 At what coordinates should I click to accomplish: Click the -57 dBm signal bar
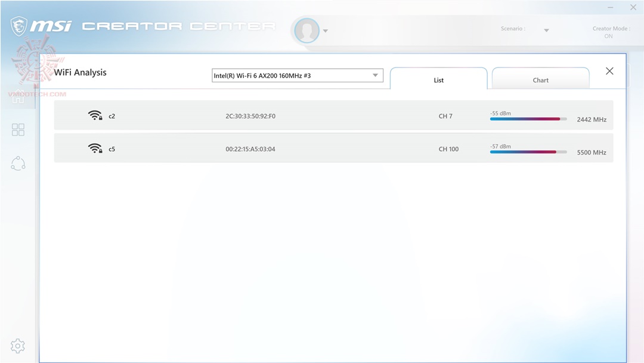tap(528, 152)
